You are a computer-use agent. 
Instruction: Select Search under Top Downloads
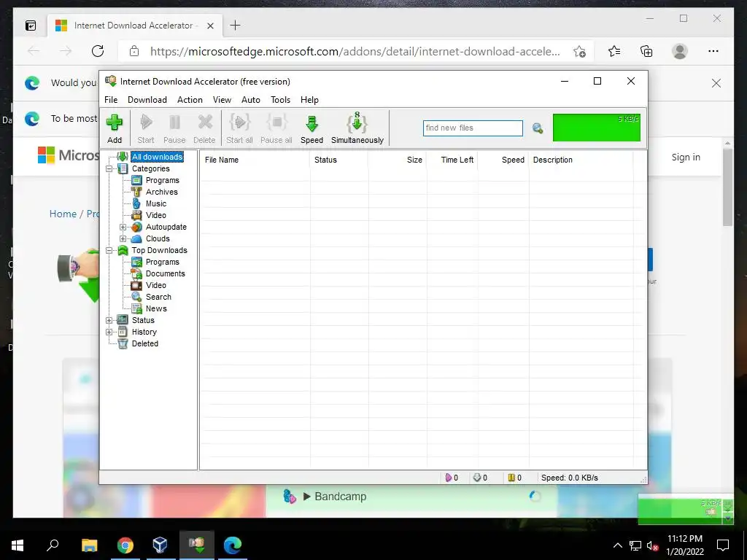[158, 297]
